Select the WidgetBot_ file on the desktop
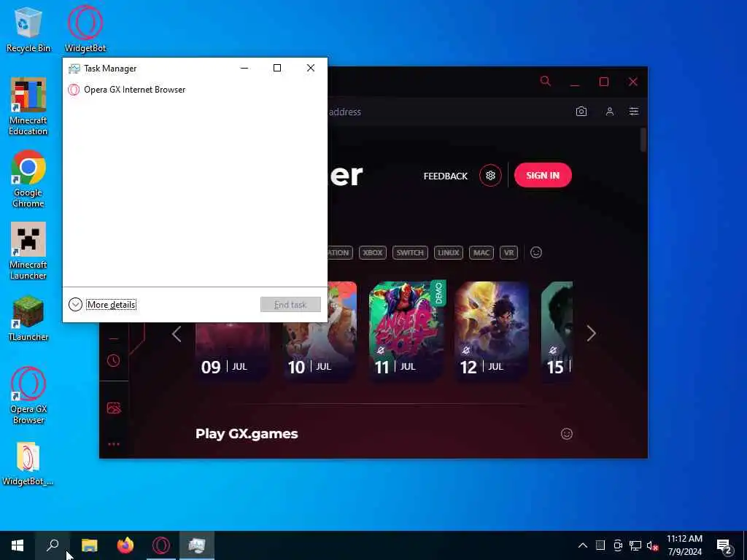 coord(28,464)
